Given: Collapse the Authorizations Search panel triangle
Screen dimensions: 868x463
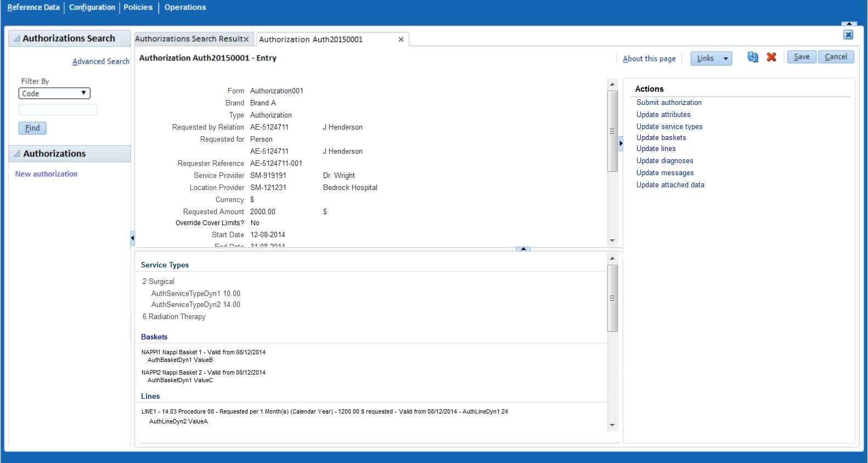Looking at the screenshot, I should pyautogui.click(x=16, y=38).
